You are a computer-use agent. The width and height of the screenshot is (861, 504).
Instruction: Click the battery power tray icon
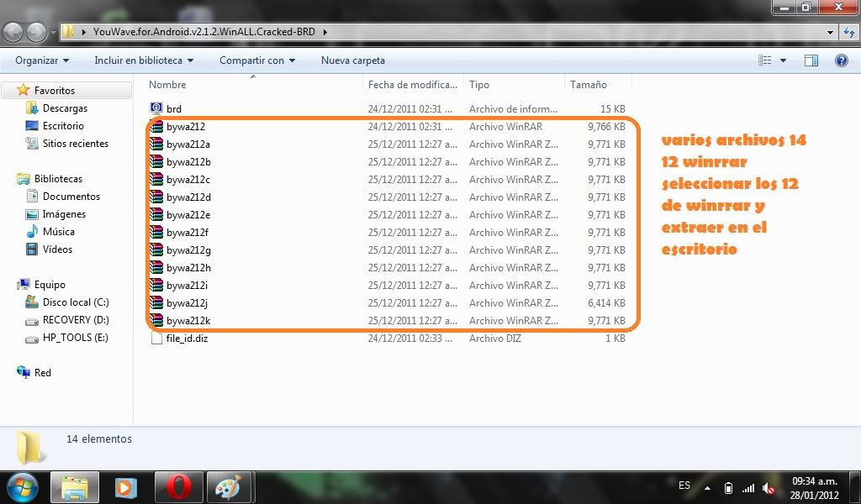[x=728, y=488]
